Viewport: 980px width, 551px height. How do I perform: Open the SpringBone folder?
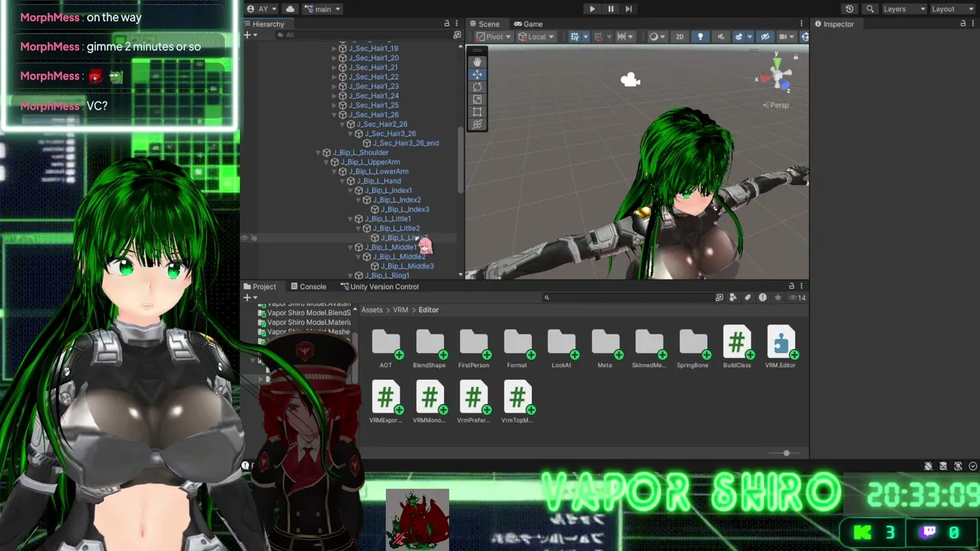[x=693, y=348]
